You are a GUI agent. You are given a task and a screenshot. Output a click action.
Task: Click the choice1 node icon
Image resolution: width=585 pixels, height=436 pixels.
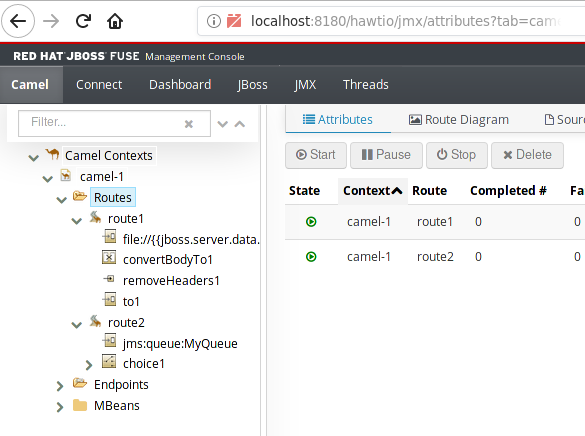(109, 361)
